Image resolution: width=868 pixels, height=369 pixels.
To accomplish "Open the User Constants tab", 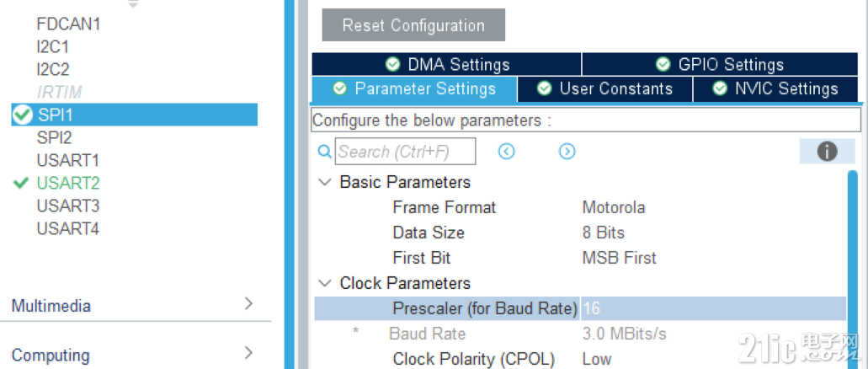I will (x=605, y=88).
